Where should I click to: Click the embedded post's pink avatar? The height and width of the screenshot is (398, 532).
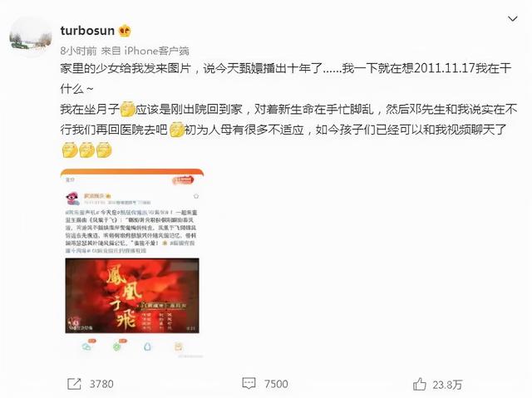[x=72, y=199]
